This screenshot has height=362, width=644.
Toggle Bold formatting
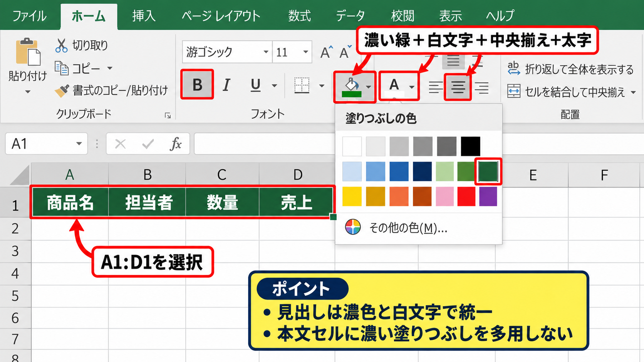(197, 85)
